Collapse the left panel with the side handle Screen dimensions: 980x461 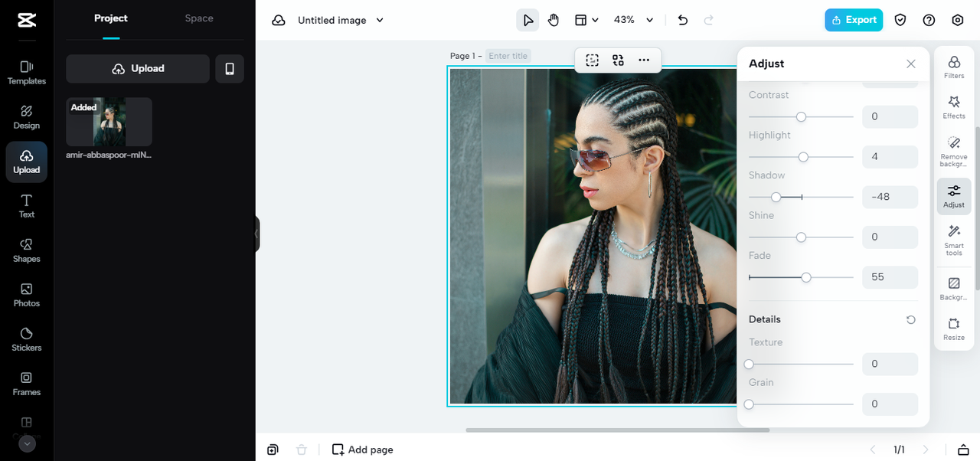pyautogui.click(x=257, y=234)
